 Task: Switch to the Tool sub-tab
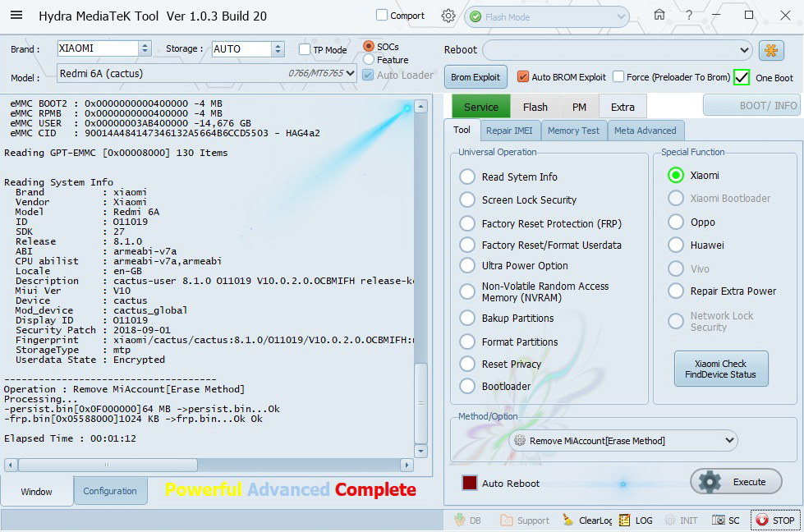coord(462,130)
